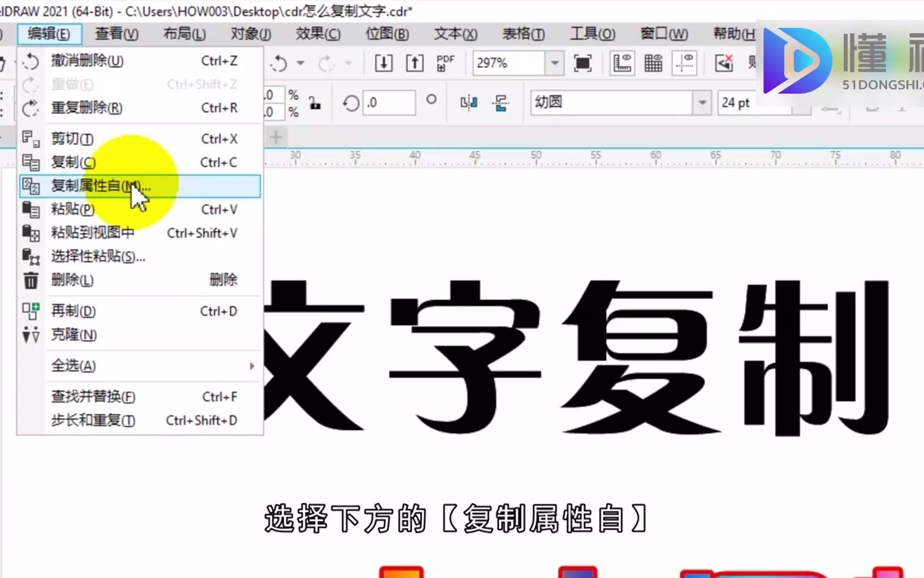
Task: Open the 对象(J) menu
Action: tap(251, 34)
